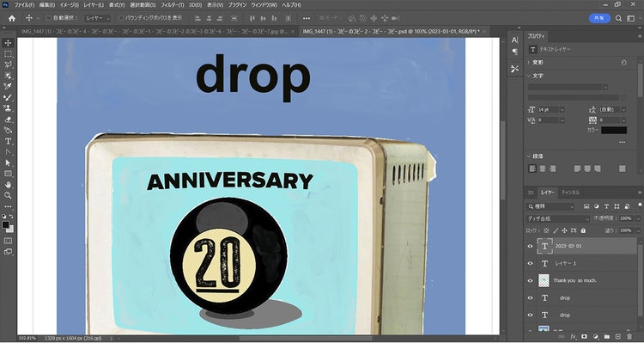Select the Eyedropper tool
This screenshot has width=644, height=343.
[8, 86]
